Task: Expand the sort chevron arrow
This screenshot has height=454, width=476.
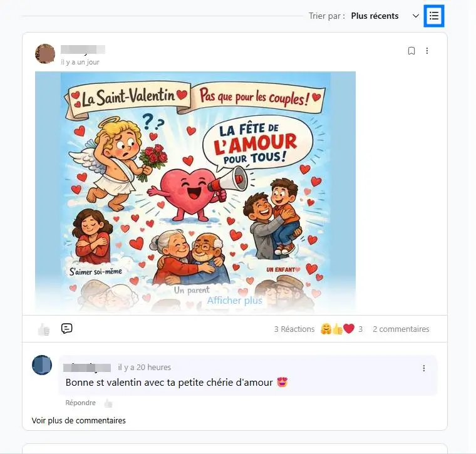Action: click(x=416, y=16)
